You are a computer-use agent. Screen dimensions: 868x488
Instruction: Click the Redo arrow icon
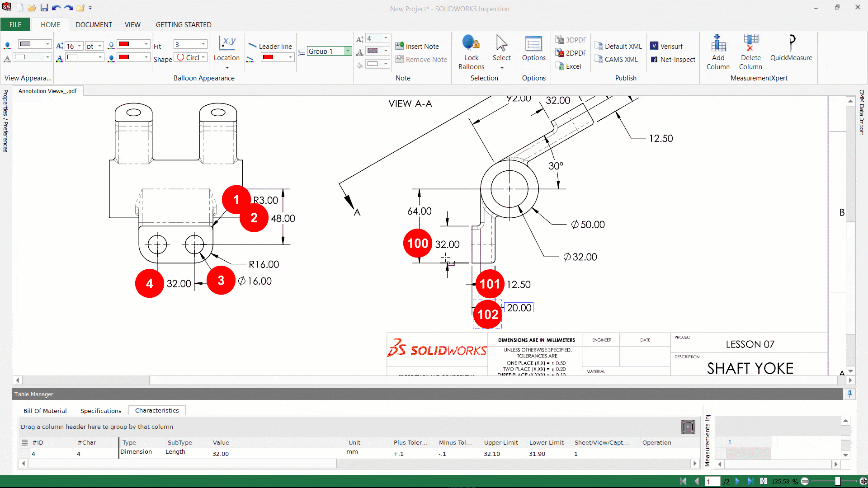(68, 8)
